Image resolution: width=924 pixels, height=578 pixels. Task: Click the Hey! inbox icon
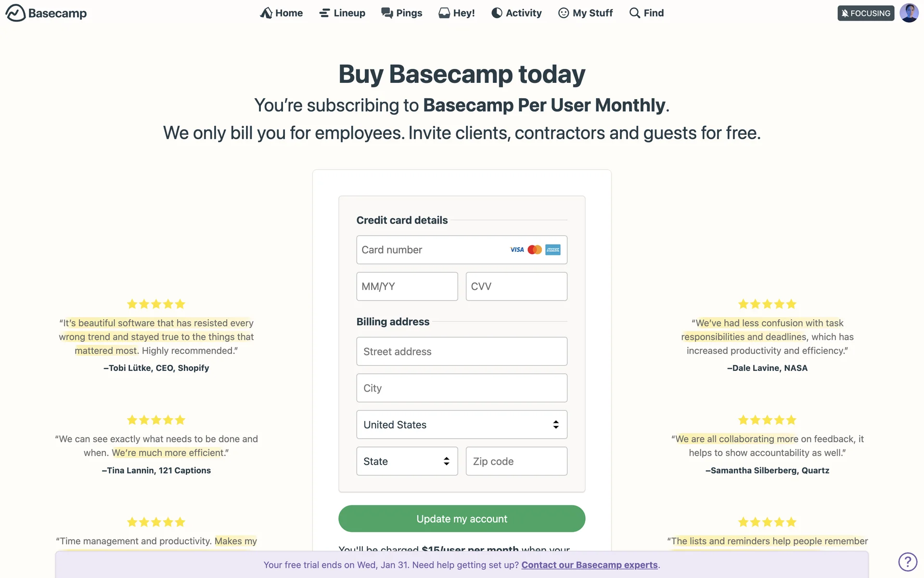point(444,13)
